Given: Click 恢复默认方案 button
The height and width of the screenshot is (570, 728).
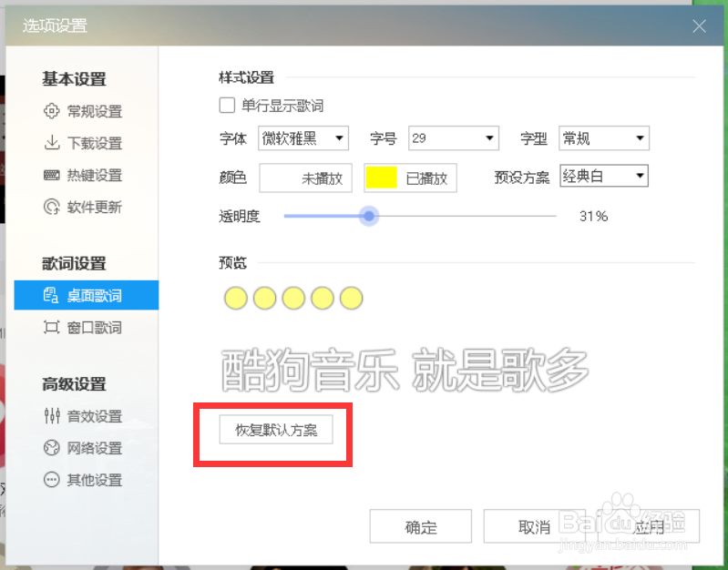Looking at the screenshot, I should click(276, 430).
